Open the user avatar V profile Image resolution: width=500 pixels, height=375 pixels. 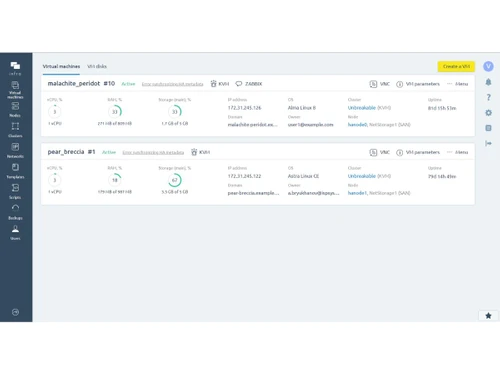[x=488, y=66]
